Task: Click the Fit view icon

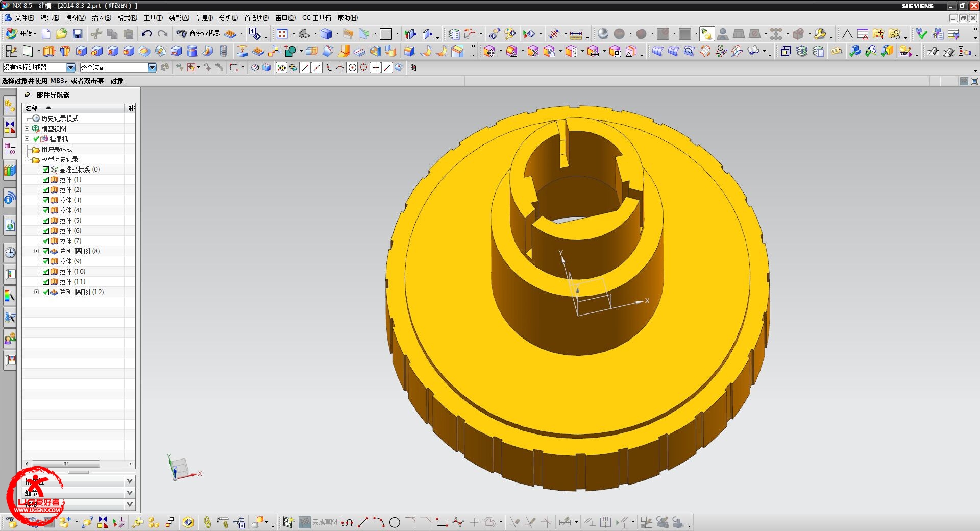Action: (282, 34)
